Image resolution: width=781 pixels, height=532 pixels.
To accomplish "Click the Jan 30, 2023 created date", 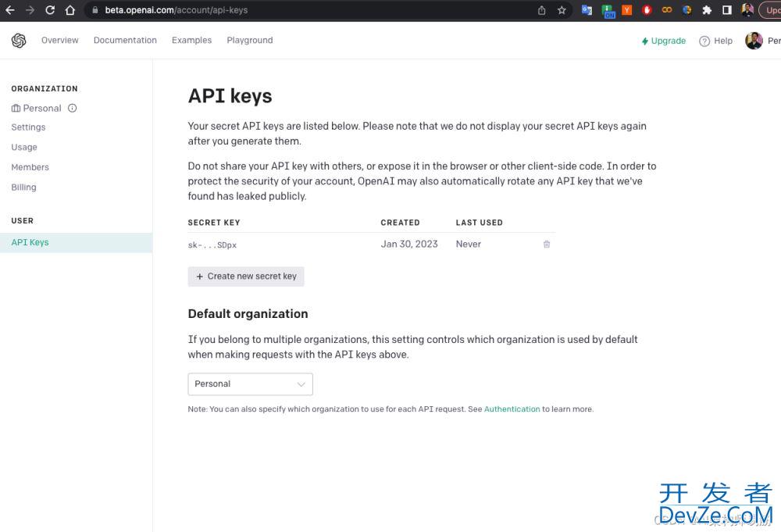I will (409, 244).
